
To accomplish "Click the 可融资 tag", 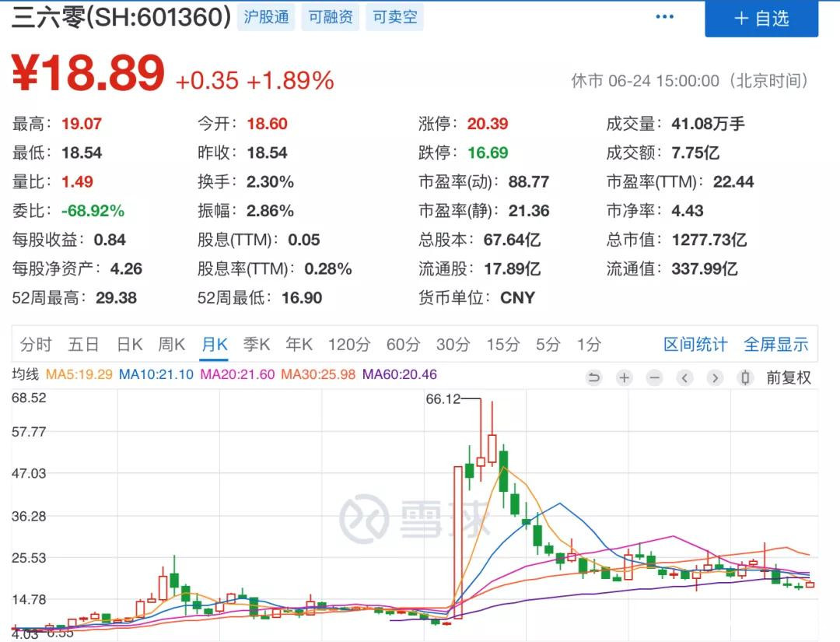I will tap(331, 17).
